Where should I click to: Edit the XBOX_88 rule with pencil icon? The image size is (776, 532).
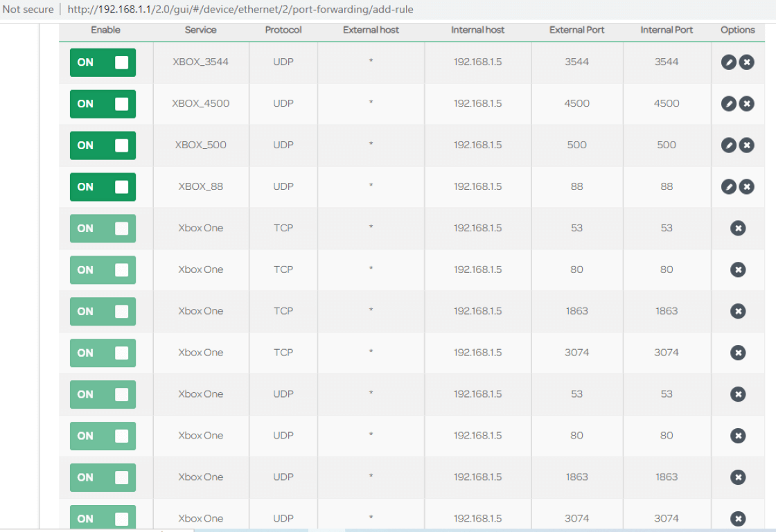point(728,187)
